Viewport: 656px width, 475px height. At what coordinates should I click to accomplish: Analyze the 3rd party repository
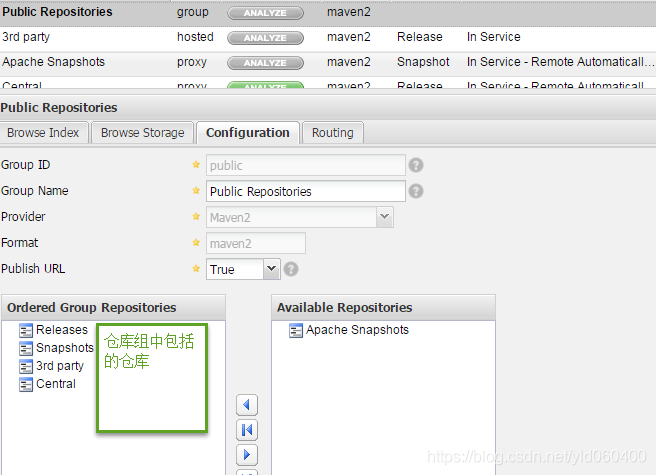[265, 38]
